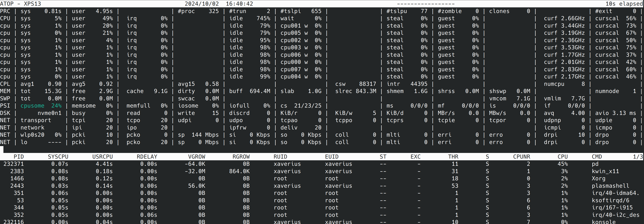
Task: Click the #tslpi 655 value
Action: (x=301, y=11)
